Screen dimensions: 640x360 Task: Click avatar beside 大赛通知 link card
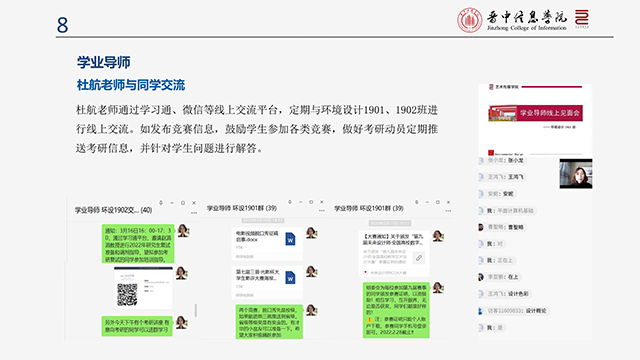438,236
